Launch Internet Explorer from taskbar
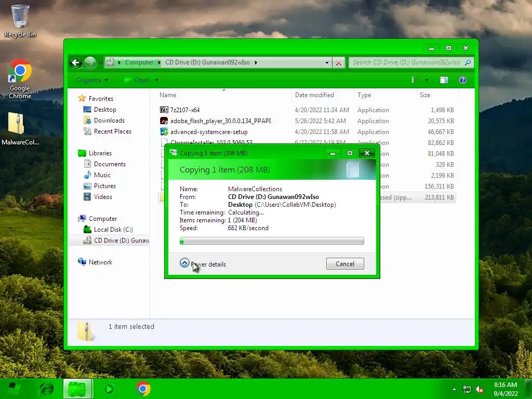532x399 pixels. 47,389
